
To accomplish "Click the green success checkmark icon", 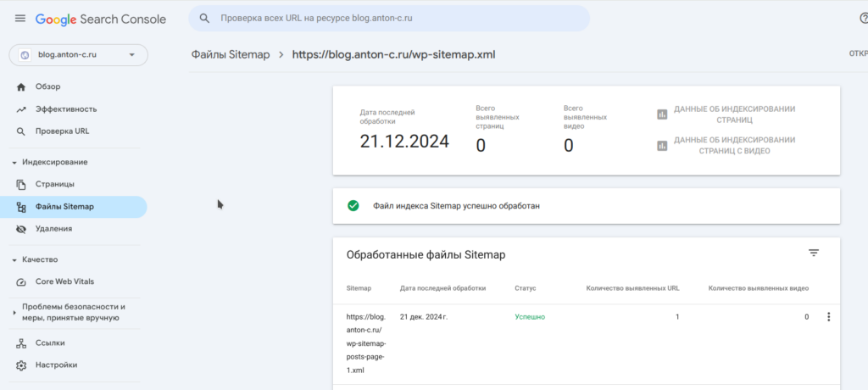I will (353, 205).
